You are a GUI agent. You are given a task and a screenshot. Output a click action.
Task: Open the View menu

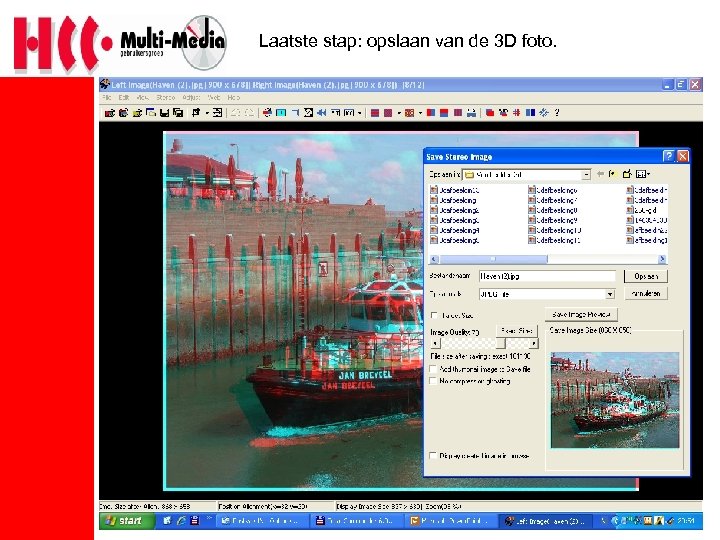[142, 97]
